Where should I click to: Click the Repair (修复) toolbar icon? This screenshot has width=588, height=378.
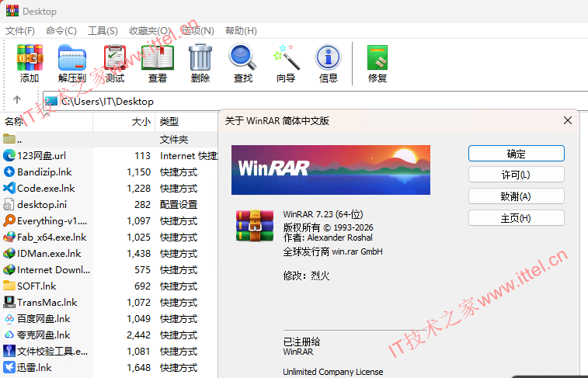coord(378,57)
